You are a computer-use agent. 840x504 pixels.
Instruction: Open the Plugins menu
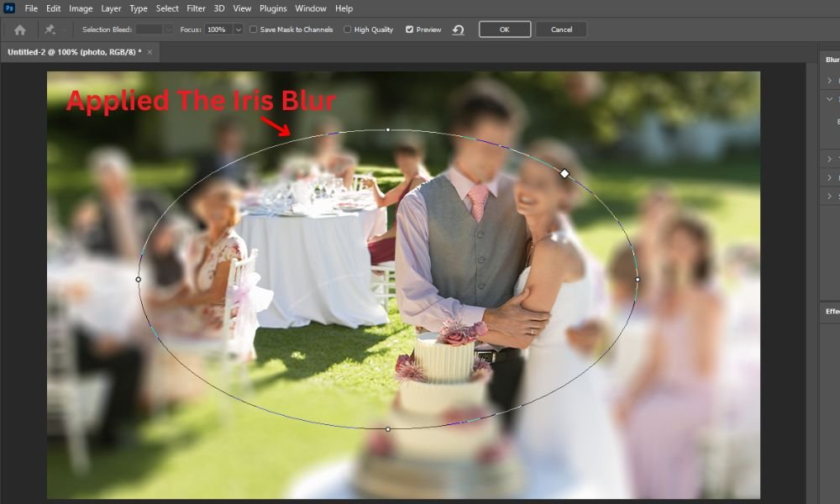tap(273, 8)
